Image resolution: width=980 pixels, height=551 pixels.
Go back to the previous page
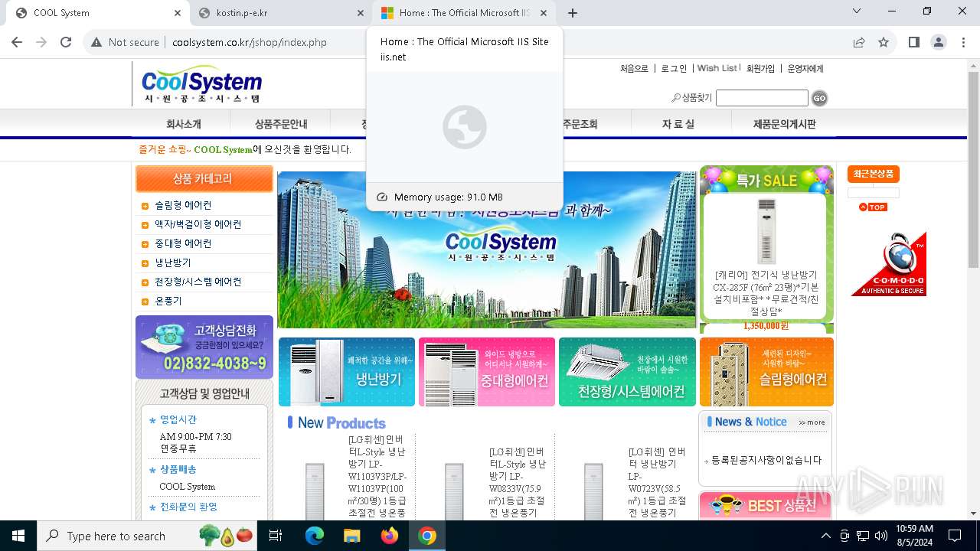coord(17,42)
